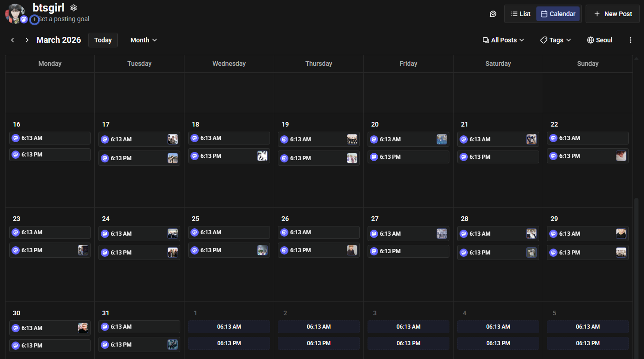Screen dimensions: 644x359
Task: Expand the Tags dropdown
Action: tap(556, 40)
